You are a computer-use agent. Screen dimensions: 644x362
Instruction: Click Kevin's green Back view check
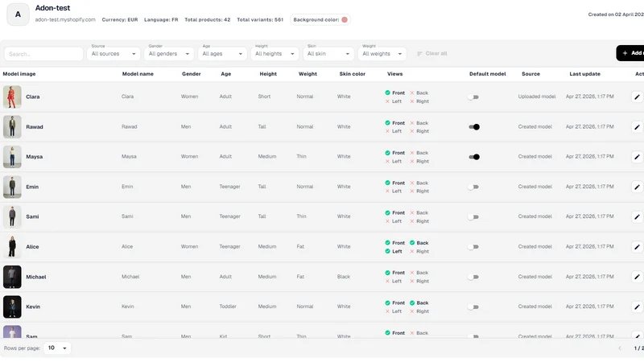(x=412, y=303)
